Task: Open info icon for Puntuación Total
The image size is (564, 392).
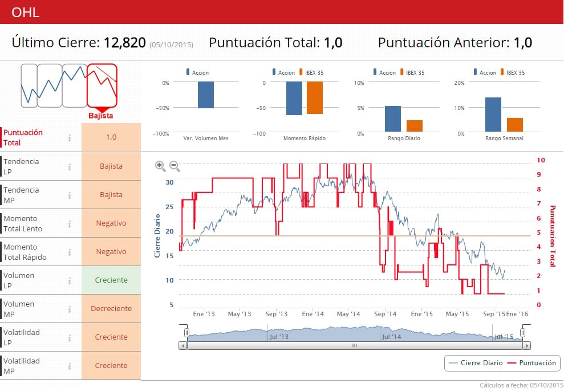Action: pos(70,138)
